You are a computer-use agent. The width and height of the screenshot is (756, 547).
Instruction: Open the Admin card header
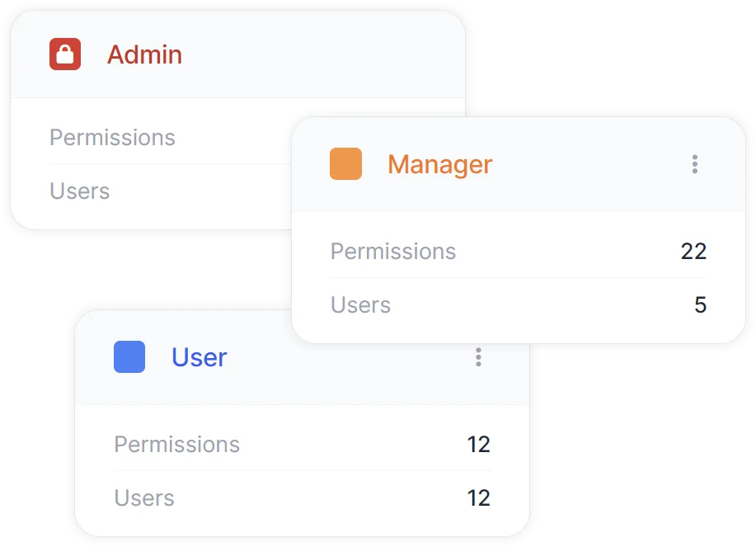[144, 54]
